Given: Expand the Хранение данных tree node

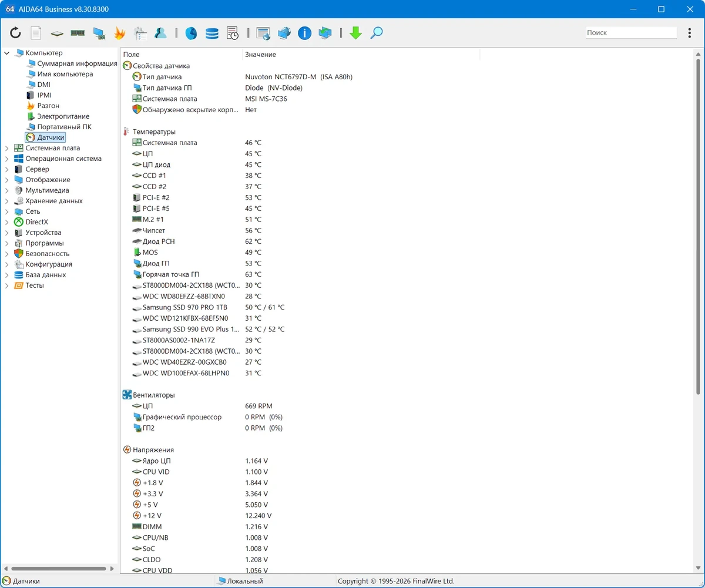Looking at the screenshot, I should [x=7, y=201].
